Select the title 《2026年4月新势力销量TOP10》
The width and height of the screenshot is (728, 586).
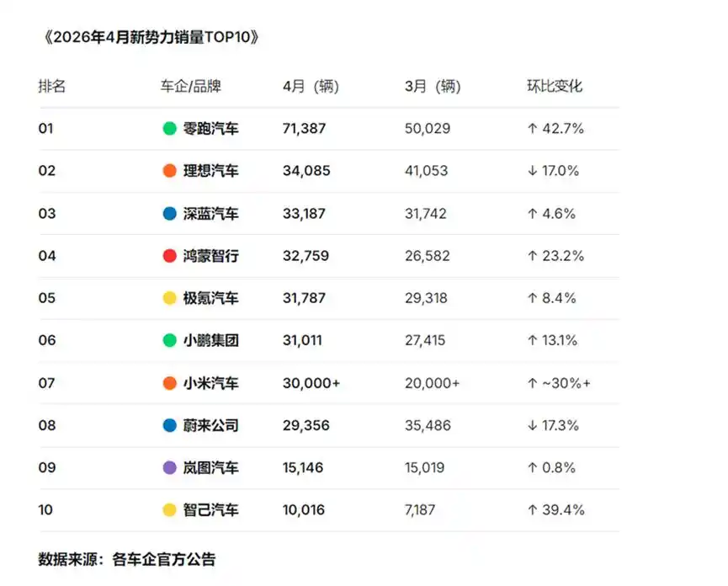coord(151,37)
